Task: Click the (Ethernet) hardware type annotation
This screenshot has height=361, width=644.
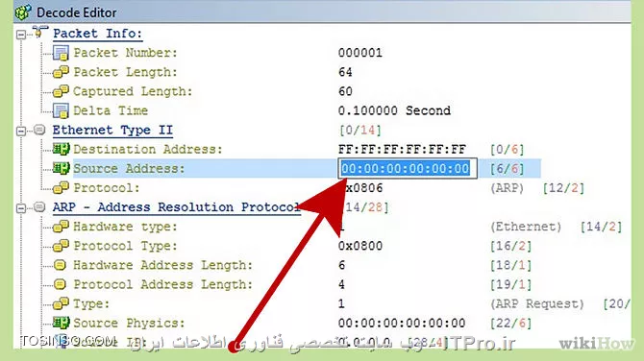Action: tap(526, 227)
